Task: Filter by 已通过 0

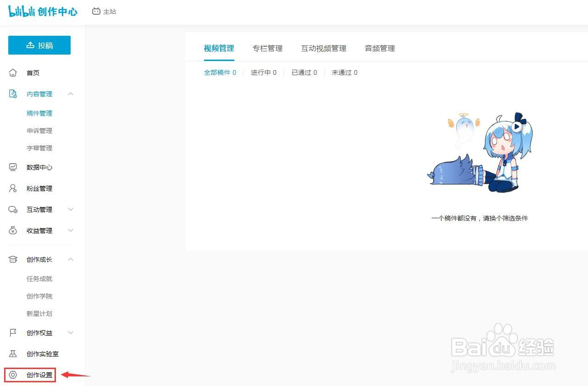Action: pos(304,72)
